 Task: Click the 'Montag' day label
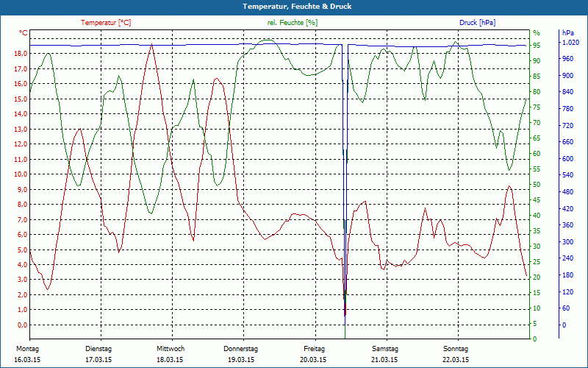[27, 349]
